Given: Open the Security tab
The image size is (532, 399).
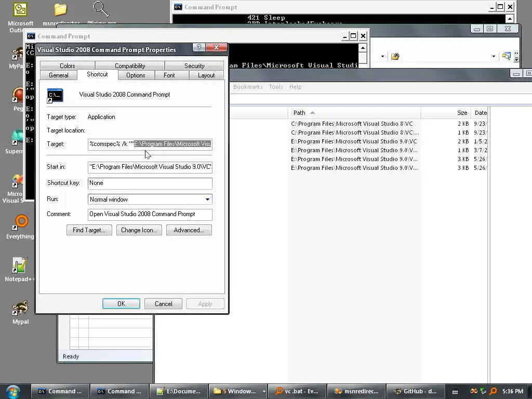Looking at the screenshot, I should point(194,66).
